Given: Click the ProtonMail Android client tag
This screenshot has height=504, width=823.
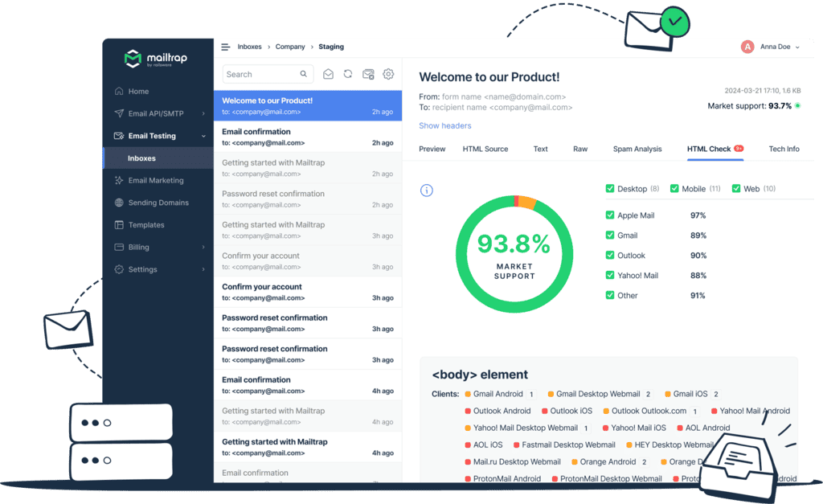Looking at the screenshot, I should [x=502, y=479].
